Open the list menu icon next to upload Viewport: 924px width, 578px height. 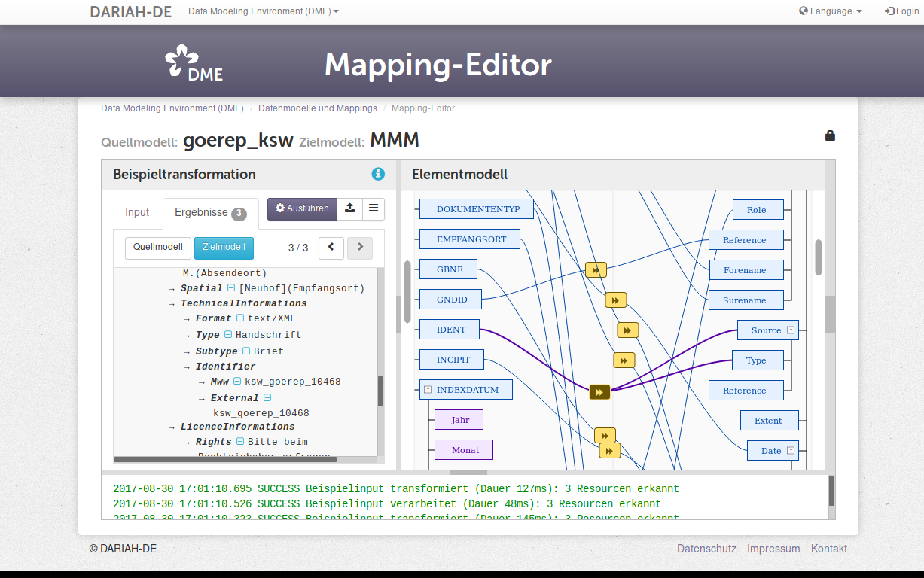tap(374, 208)
